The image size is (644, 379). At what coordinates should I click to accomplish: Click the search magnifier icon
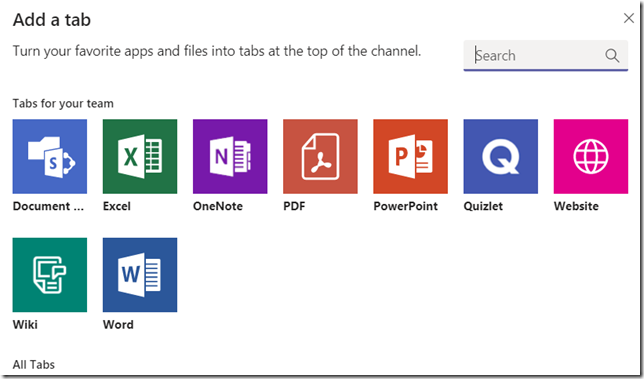pyautogui.click(x=612, y=55)
